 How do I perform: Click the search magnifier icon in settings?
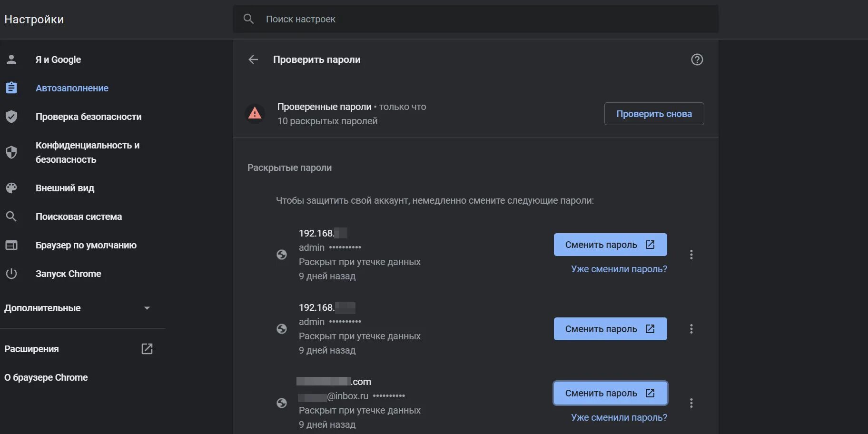[248, 19]
